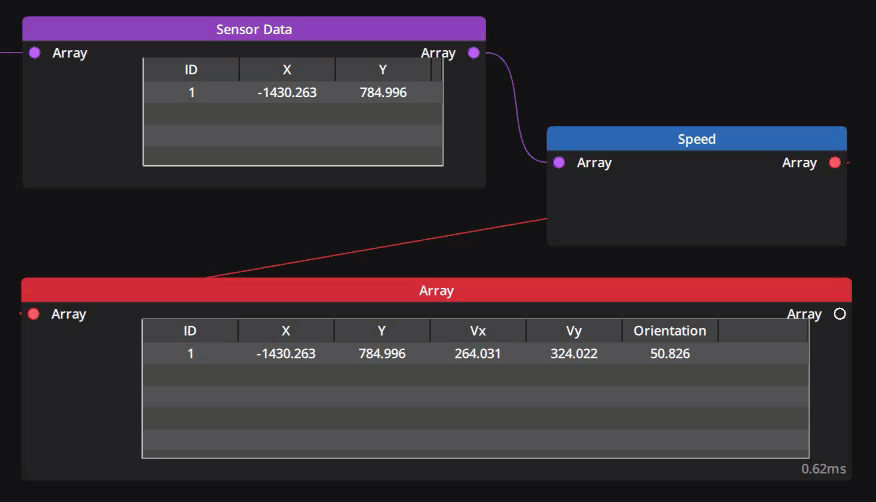Select Vx value 264.031 cell
The image size is (876, 502).
pyautogui.click(x=478, y=354)
